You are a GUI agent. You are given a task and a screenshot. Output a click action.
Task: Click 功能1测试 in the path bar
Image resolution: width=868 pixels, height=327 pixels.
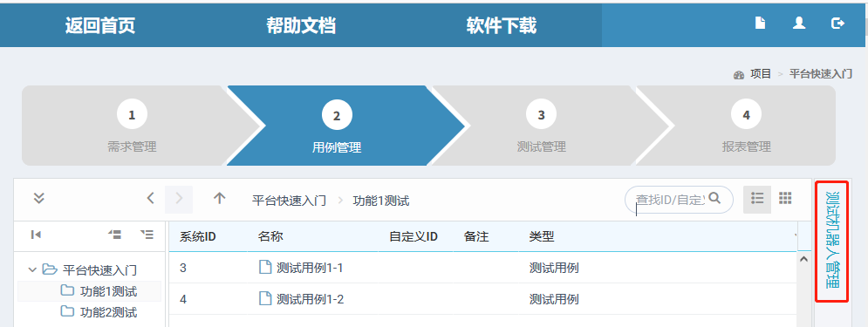click(x=381, y=201)
